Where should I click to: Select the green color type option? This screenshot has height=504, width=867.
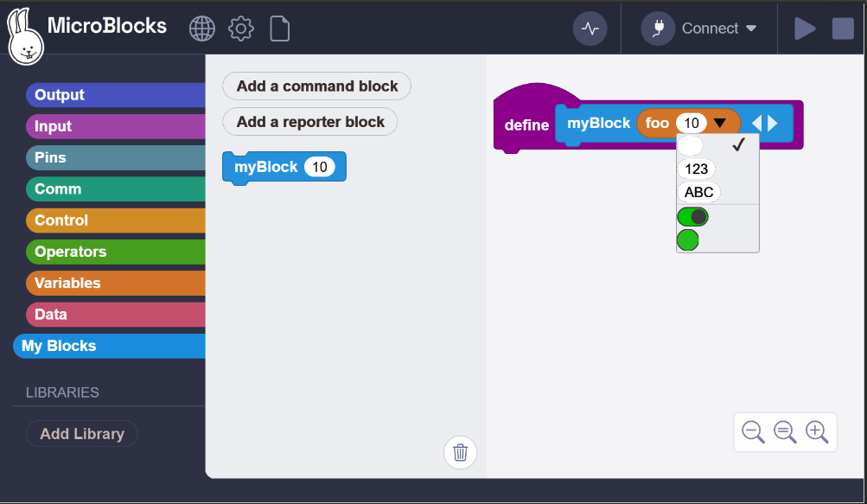point(688,239)
